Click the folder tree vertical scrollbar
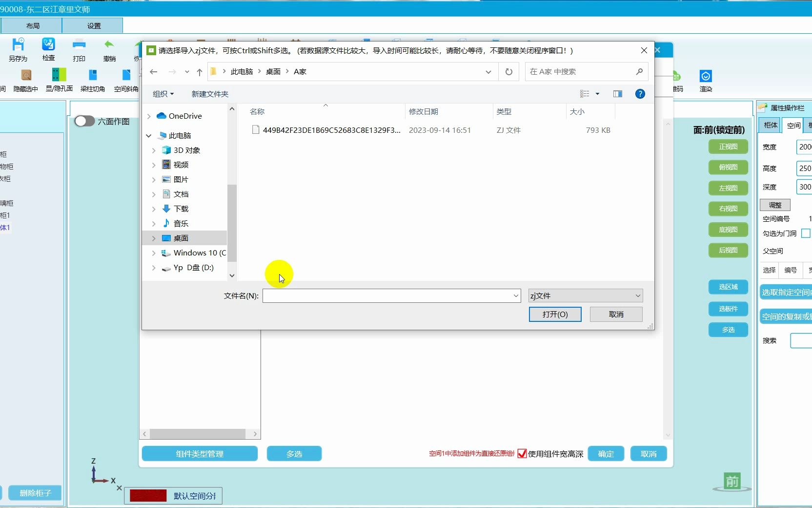 [x=232, y=222]
